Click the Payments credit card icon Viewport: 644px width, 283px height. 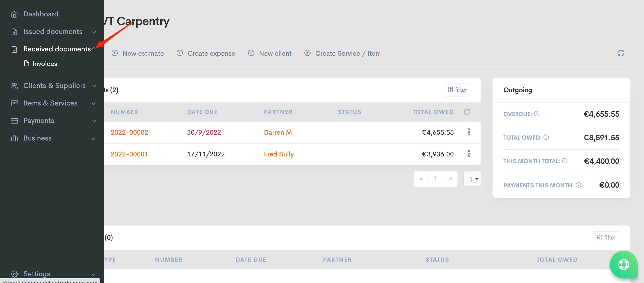click(14, 121)
